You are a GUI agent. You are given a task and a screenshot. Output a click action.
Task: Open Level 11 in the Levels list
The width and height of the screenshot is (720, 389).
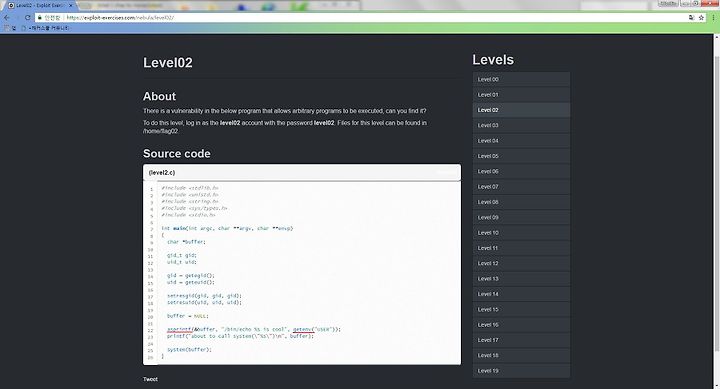pyautogui.click(x=521, y=248)
